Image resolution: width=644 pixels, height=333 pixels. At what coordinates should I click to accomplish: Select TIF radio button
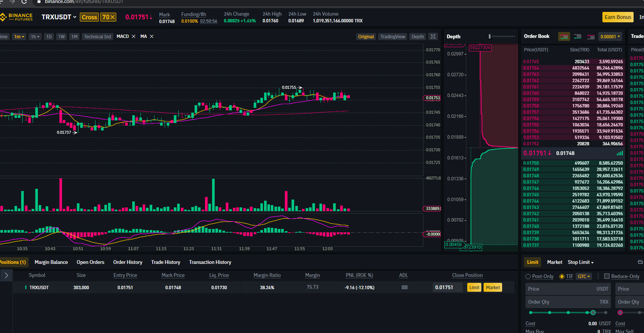pos(562,276)
